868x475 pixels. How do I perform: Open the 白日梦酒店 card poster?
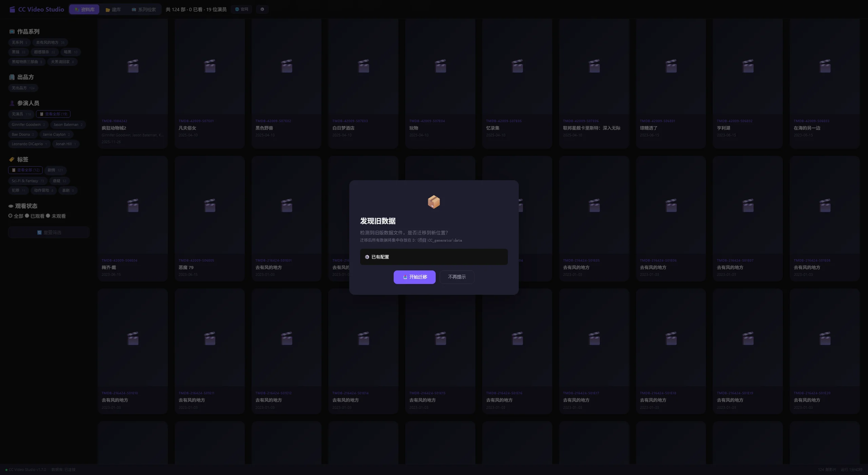tap(363, 67)
